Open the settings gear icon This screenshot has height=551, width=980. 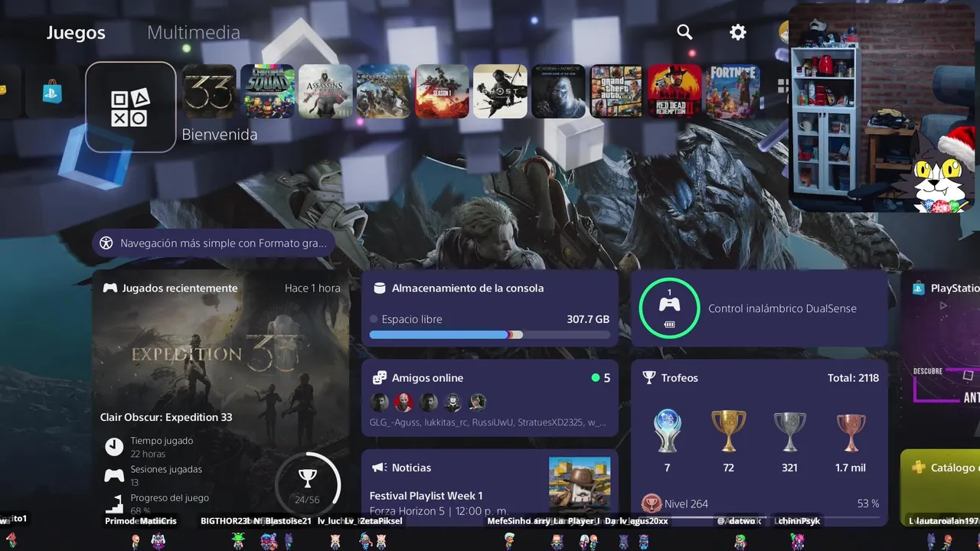(x=738, y=32)
